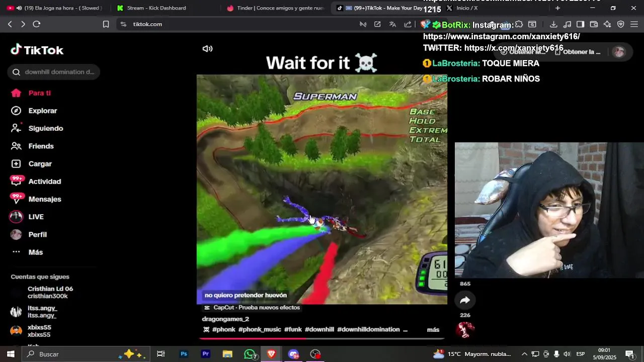Switch to the Ela Joga na hora tab

[x=54, y=8]
